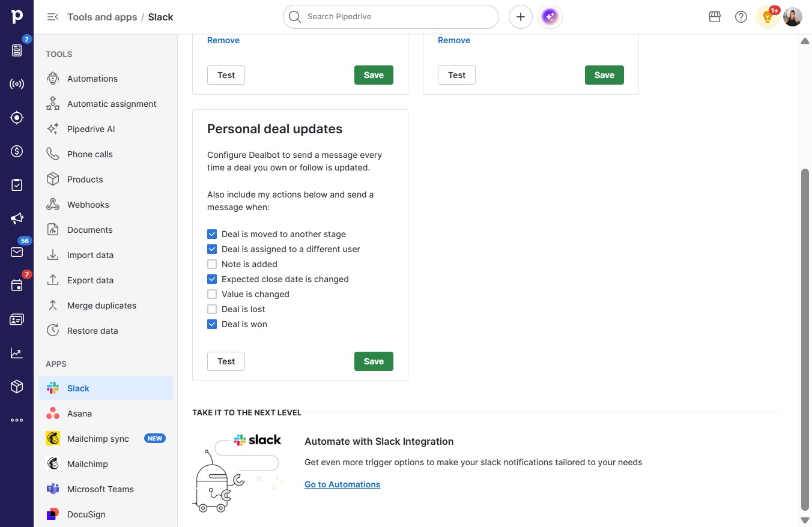Click the Microsoft Teams icon in Apps list
Image resolution: width=812 pixels, height=527 pixels.
coord(53,489)
